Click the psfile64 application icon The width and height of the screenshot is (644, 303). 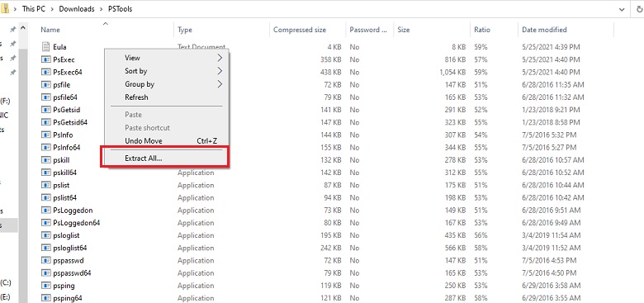coord(46,97)
